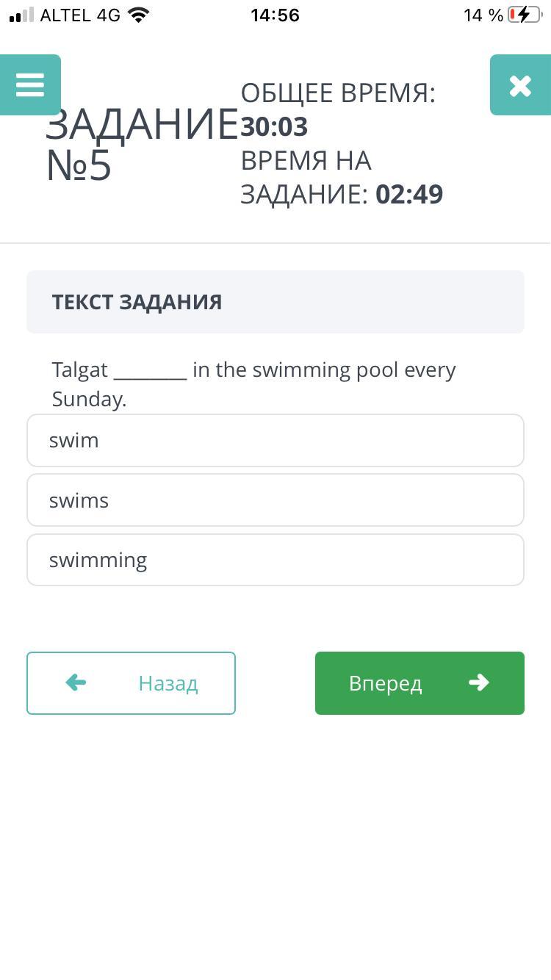Tap the task timer showing 02:49

[409, 195]
